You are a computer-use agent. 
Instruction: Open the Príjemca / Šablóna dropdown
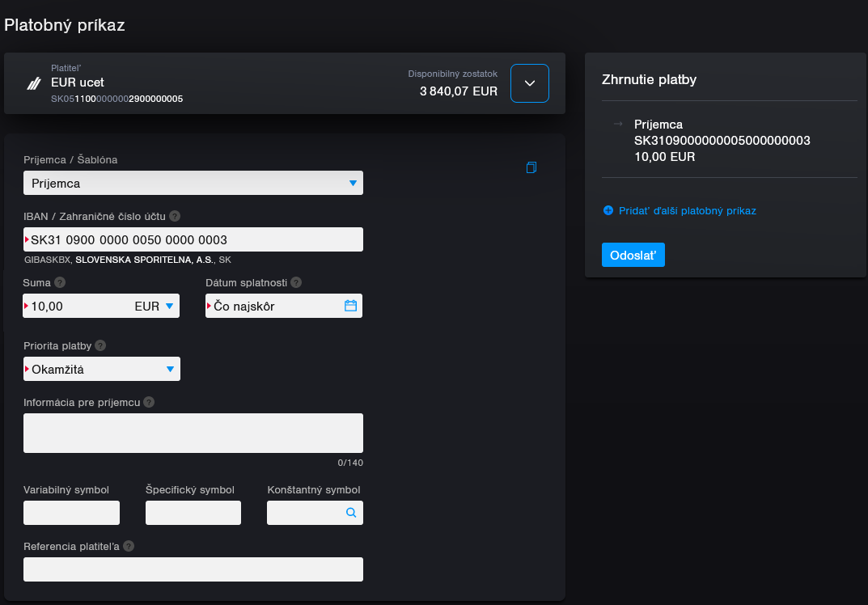pyautogui.click(x=193, y=183)
